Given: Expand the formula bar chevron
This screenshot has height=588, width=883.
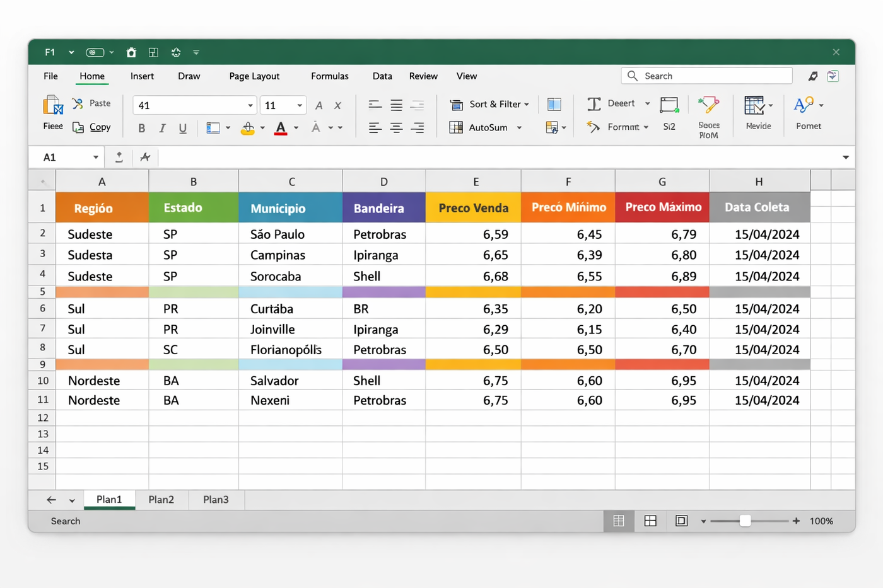Looking at the screenshot, I should pyautogui.click(x=845, y=158).
